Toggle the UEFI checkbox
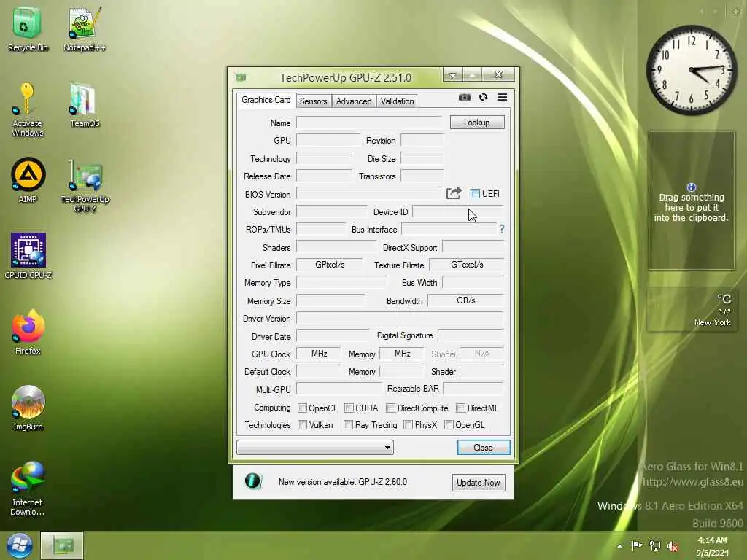 click(475, 193)
